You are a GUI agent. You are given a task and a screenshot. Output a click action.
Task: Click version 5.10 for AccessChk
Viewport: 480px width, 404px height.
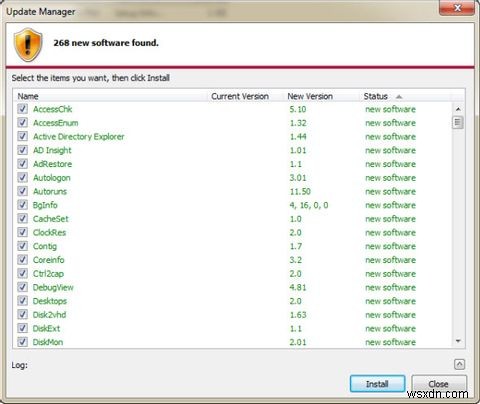click(298, 109)
